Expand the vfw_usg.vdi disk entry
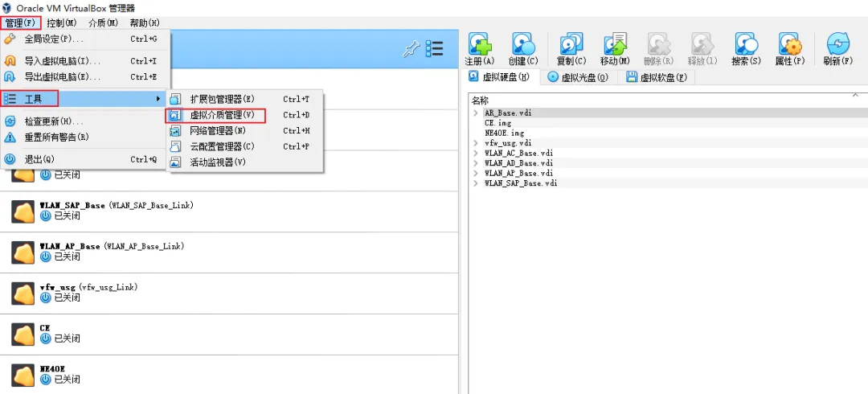Screen dimensions: 868x394 (476, 143)
